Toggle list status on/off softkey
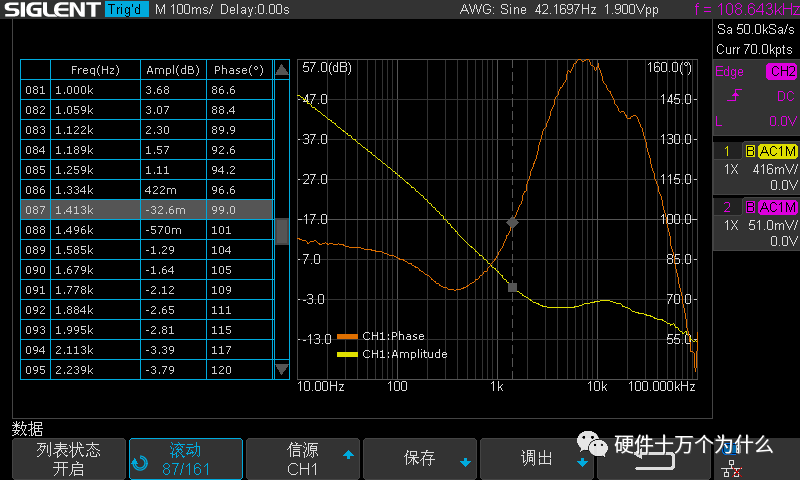 point(68,459)
